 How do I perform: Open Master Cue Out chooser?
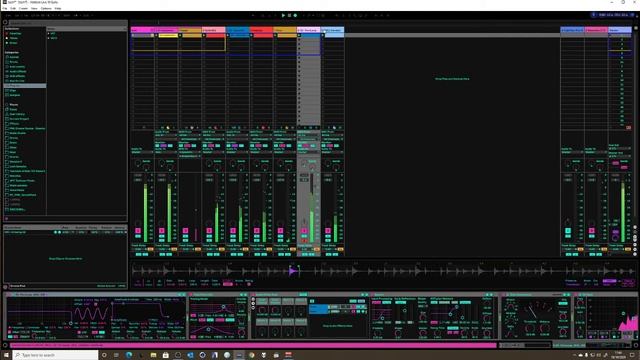coord(620,149)
